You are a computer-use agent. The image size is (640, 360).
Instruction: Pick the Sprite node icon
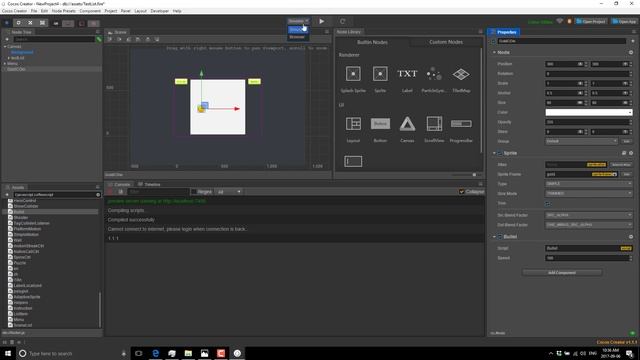tap(380, 74)
